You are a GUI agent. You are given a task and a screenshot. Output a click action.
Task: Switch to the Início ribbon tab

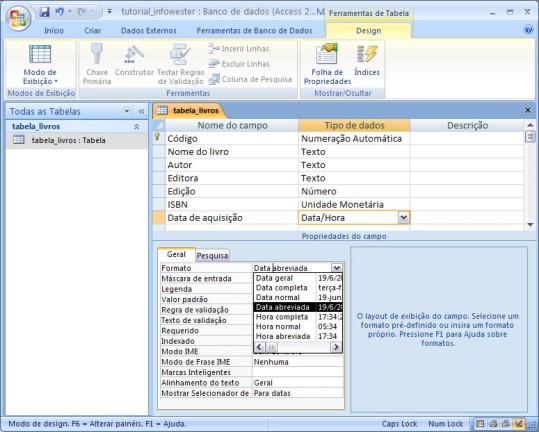tap(54, 31)
